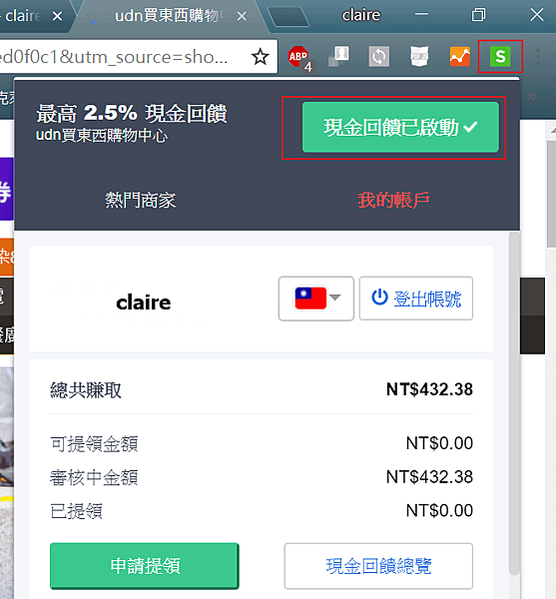Screen dimensions: 556x599
Task: Click the gray sync arrows extension icon
Action: click(379, 57)
